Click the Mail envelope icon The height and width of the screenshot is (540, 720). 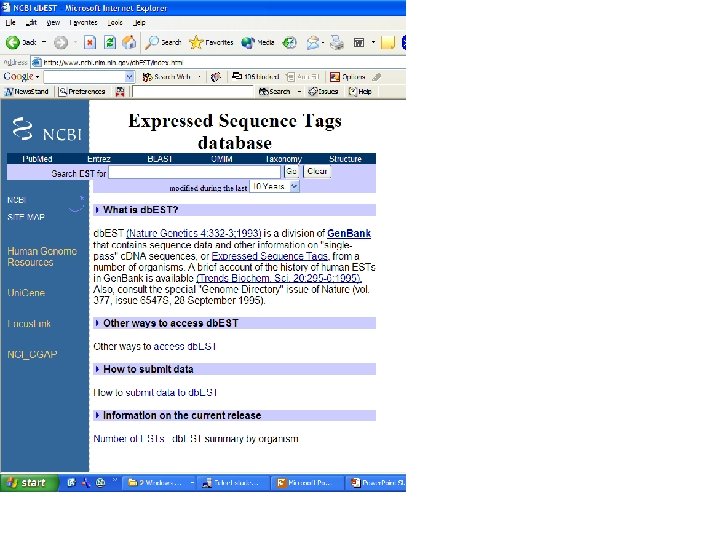pos(313,43)
